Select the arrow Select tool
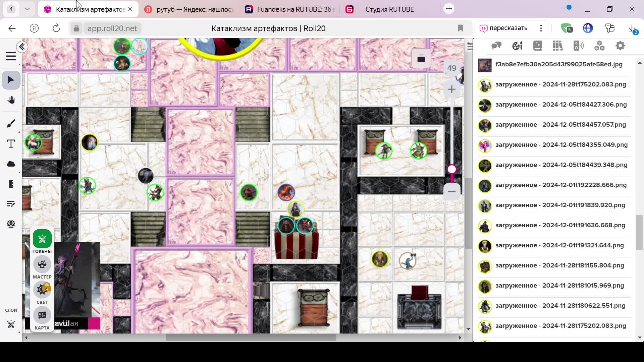This screenshot has height=362, width=644. click(11, 80)
